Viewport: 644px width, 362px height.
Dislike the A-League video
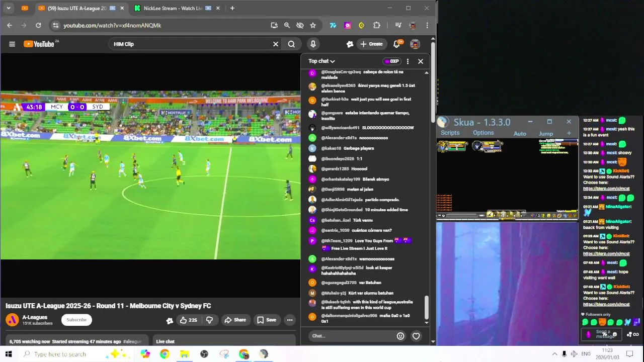209,320
